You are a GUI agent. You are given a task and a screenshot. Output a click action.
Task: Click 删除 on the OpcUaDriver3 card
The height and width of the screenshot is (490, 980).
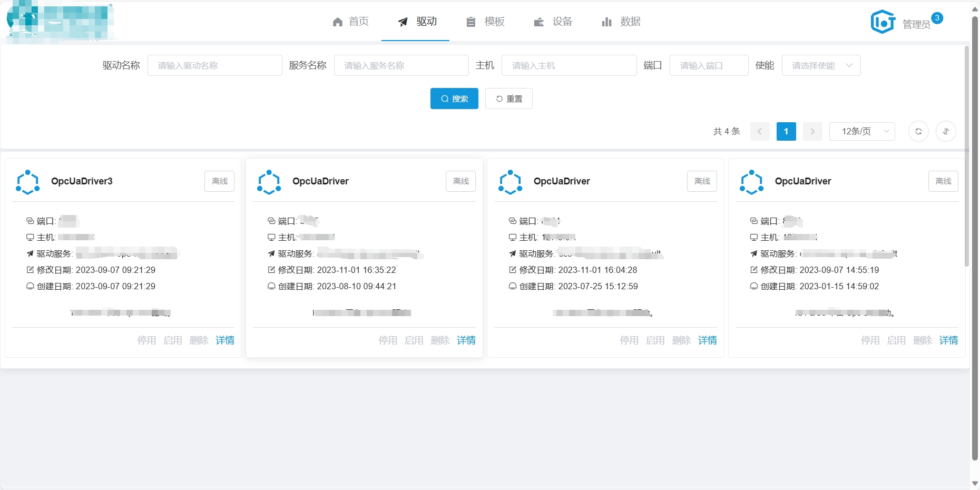tap(199, 340)
